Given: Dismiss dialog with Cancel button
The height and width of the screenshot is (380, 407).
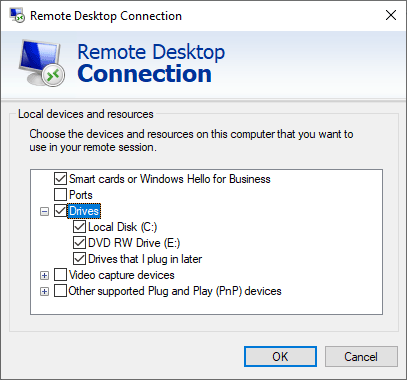Looking at the screenshot, I should 361,357.
